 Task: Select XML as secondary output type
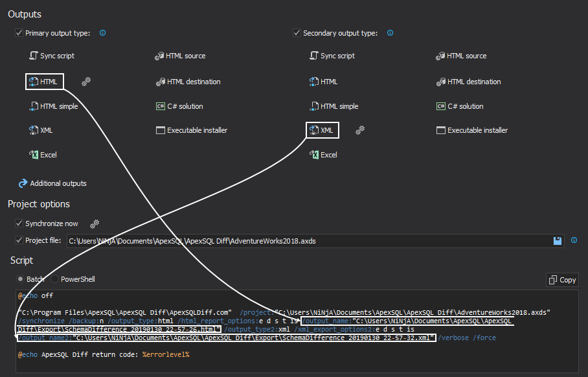(x=322, y=130)
